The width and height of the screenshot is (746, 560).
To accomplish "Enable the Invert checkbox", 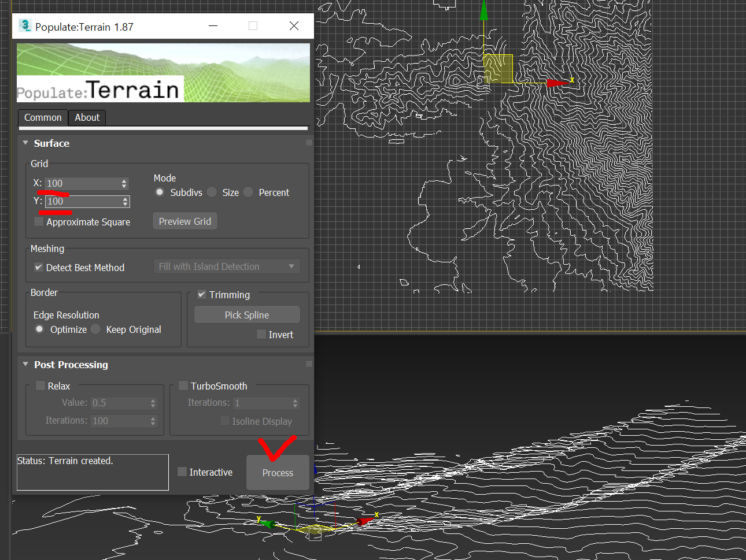I will [x=261, y=334].
